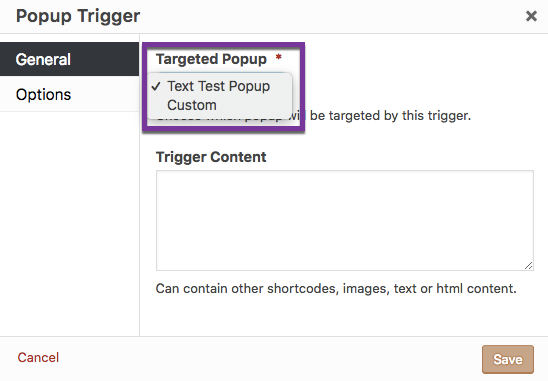
Task: Select Text Test Popup option
Action: click(219, 86)
